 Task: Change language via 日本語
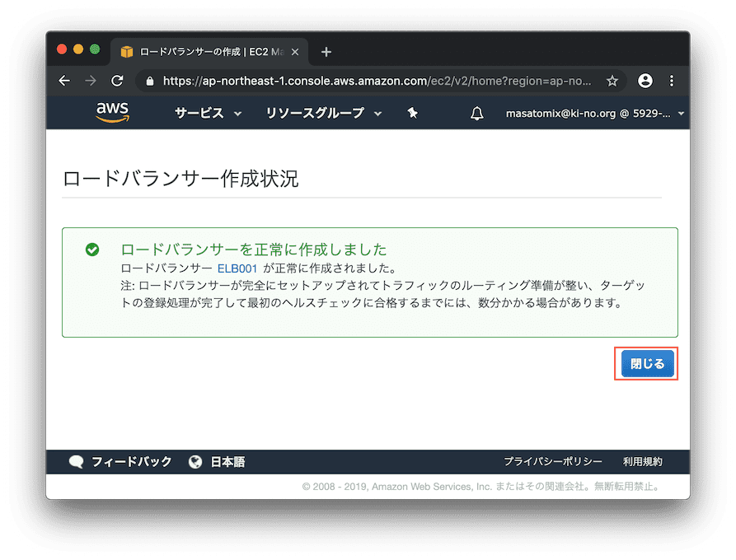click(227, 462)
